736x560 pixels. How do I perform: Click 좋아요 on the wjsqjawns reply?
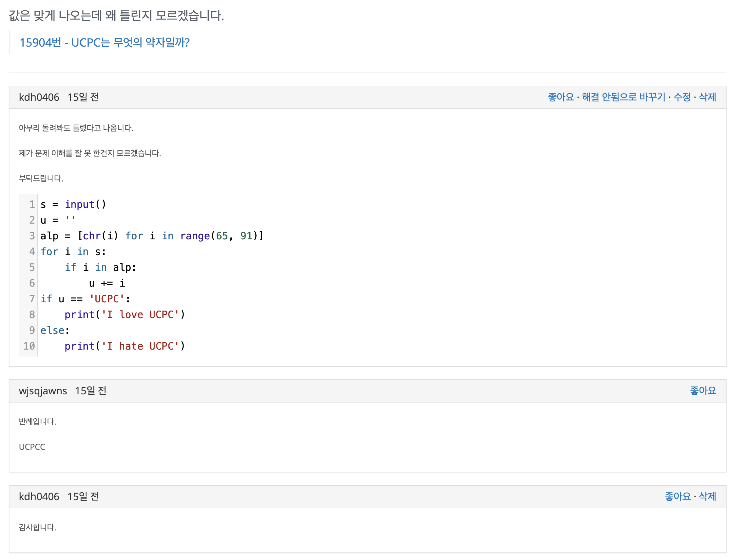703,391
